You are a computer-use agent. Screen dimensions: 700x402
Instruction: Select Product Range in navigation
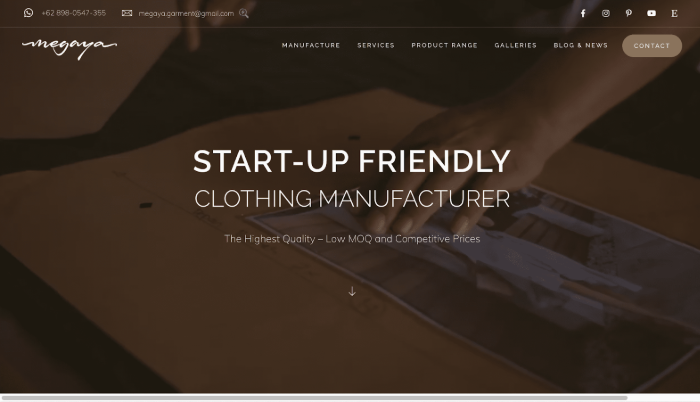pos(444,46)
